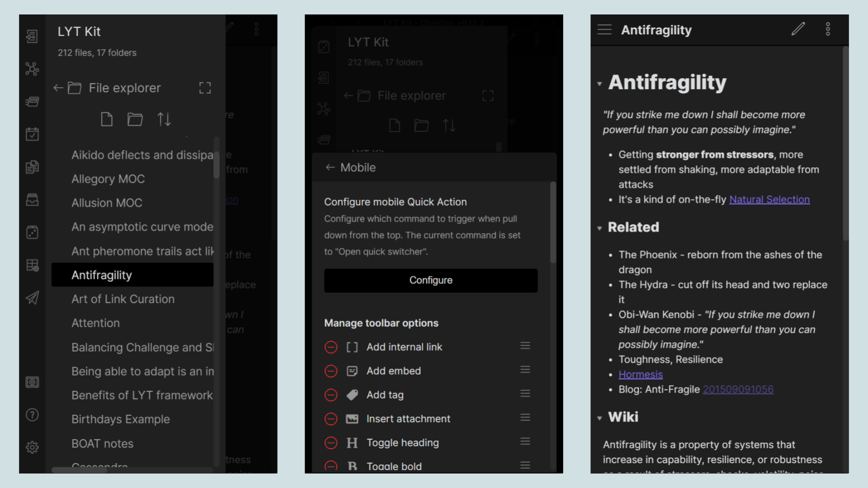Open hamburger menu in Antifragility note
This screenshot has height=488, width=868.
pos(604,30)
